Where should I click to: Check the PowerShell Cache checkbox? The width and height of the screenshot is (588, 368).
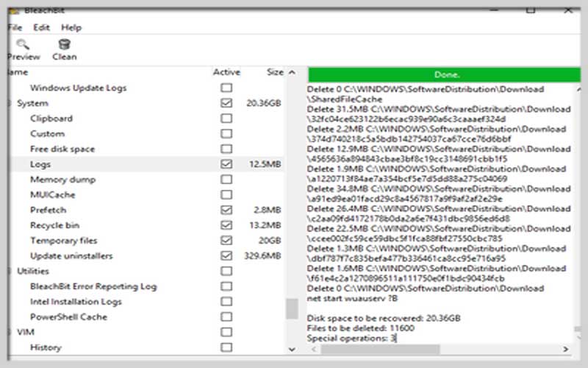coord(226,317)
